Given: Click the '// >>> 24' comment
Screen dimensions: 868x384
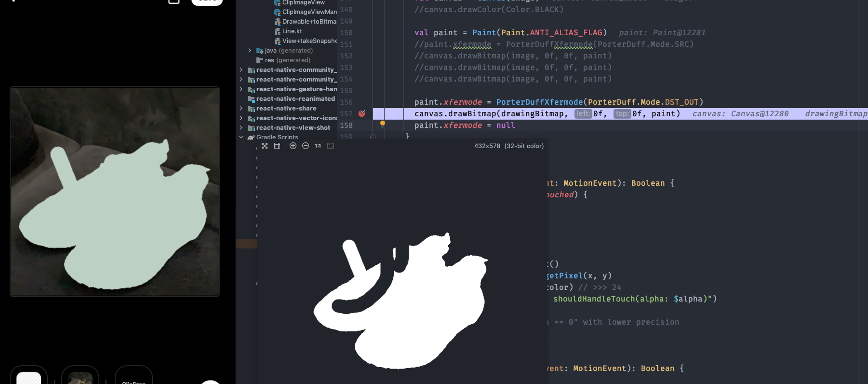Looking at the screenshot, I should pyautogui.click(x=600, y=287).
